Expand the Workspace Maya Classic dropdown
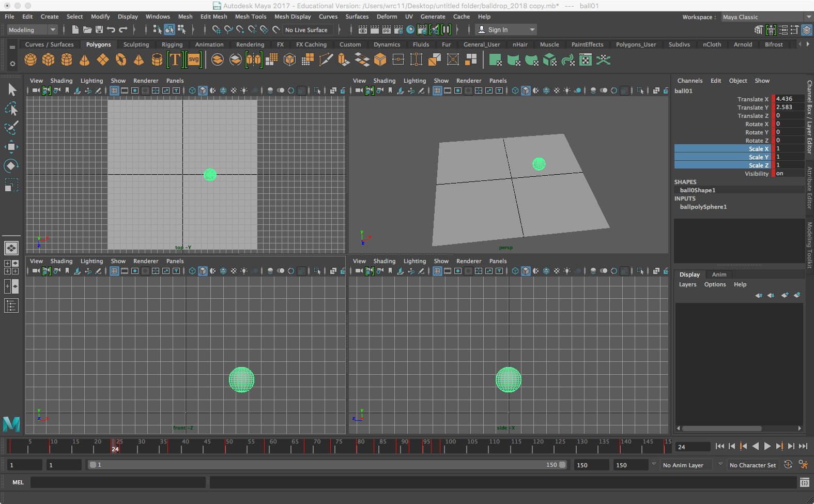 click(766, 17)
